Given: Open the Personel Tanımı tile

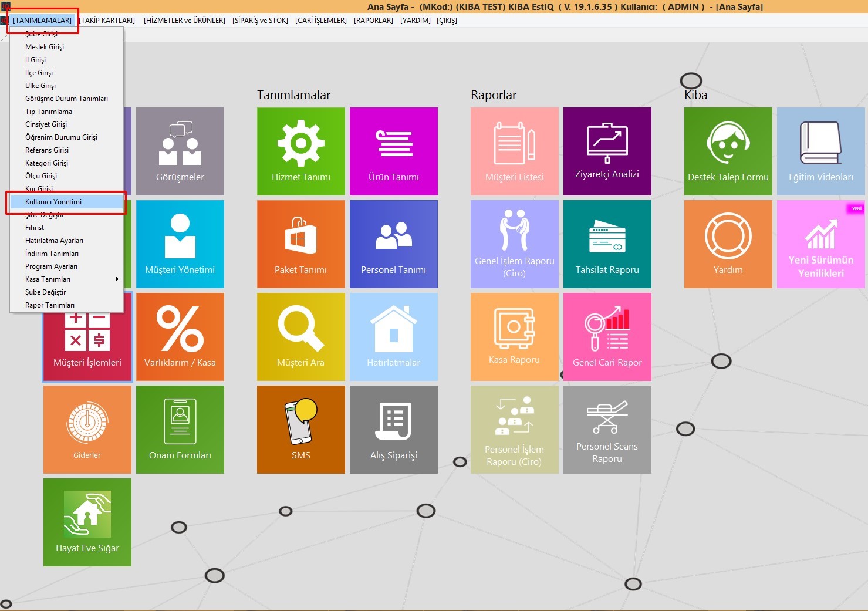Looking at the screenshot, I should pyautogui.click(x=393, y=244).
